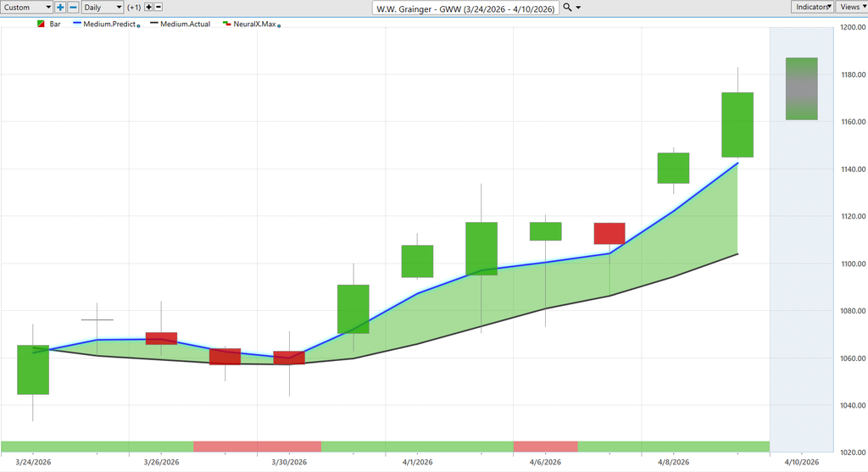Click the 4/10/2026 forecast bar
The width and height of the screenshot is (868, 472).
click(801, 89)
